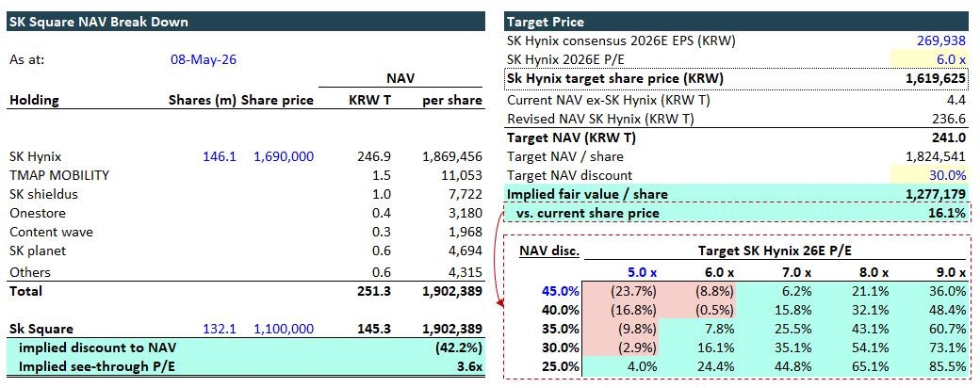Viewport: 980px width, 388px height.
Task: Select sensitivity cell 85.5%
Action: pos(949,366)
